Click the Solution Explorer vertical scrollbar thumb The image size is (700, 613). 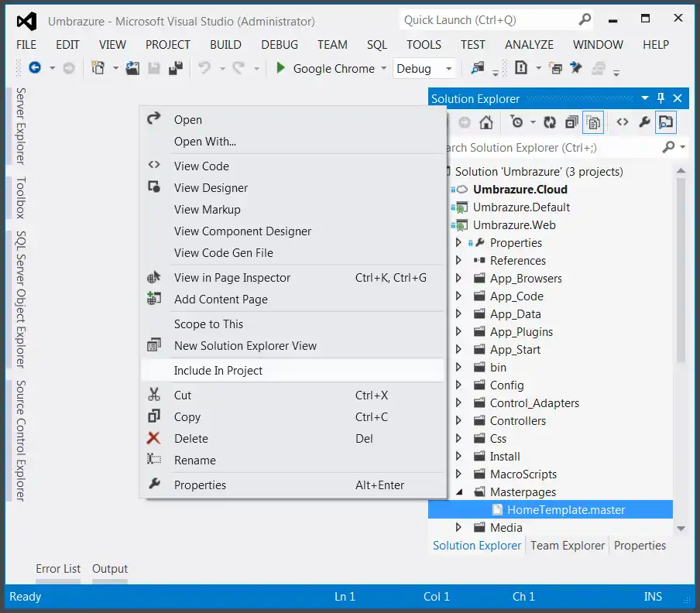[681, 270]
